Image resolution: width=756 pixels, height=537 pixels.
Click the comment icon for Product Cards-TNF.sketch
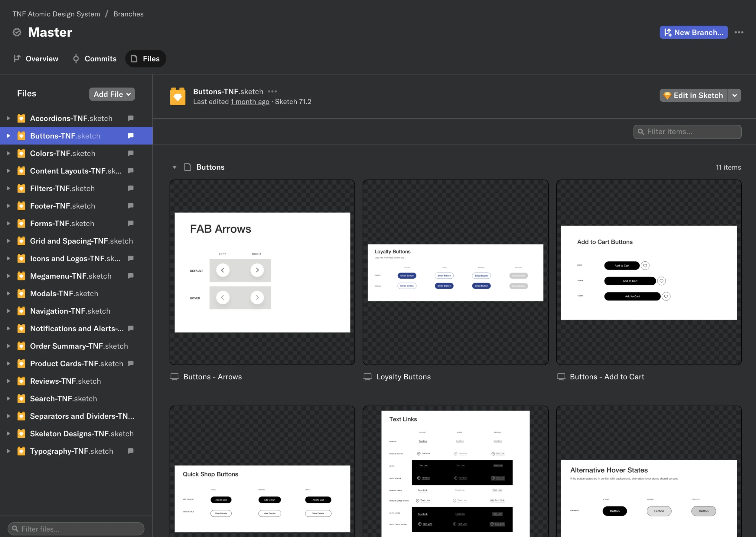131,363
